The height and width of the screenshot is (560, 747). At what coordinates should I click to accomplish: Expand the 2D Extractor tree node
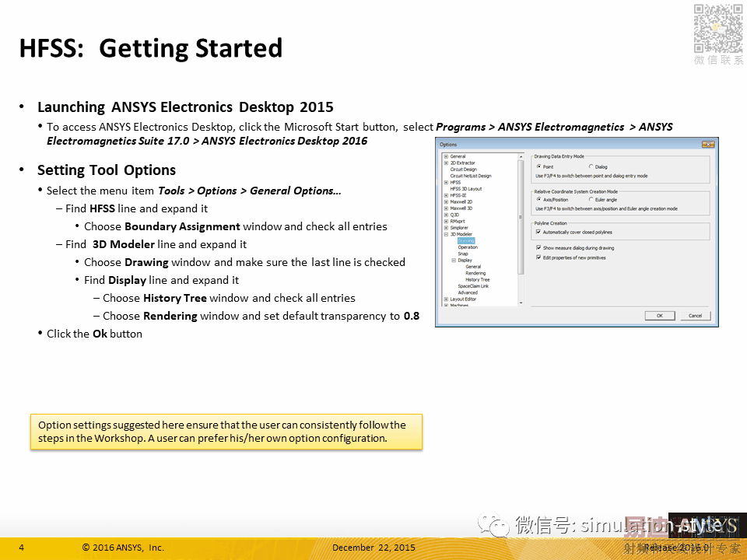(446, 163)
